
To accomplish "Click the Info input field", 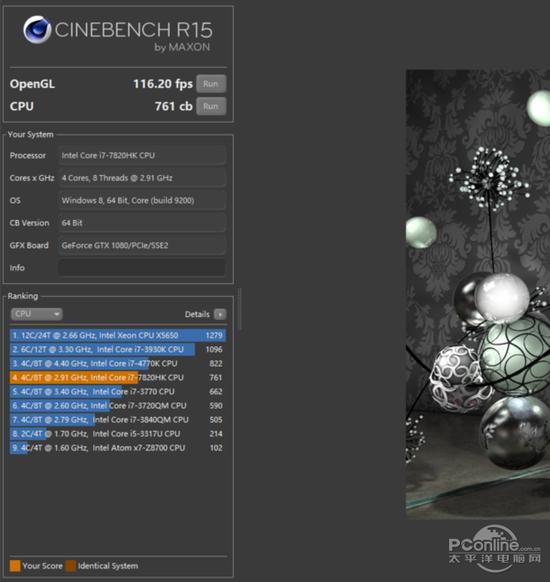I will coord(142,268).
